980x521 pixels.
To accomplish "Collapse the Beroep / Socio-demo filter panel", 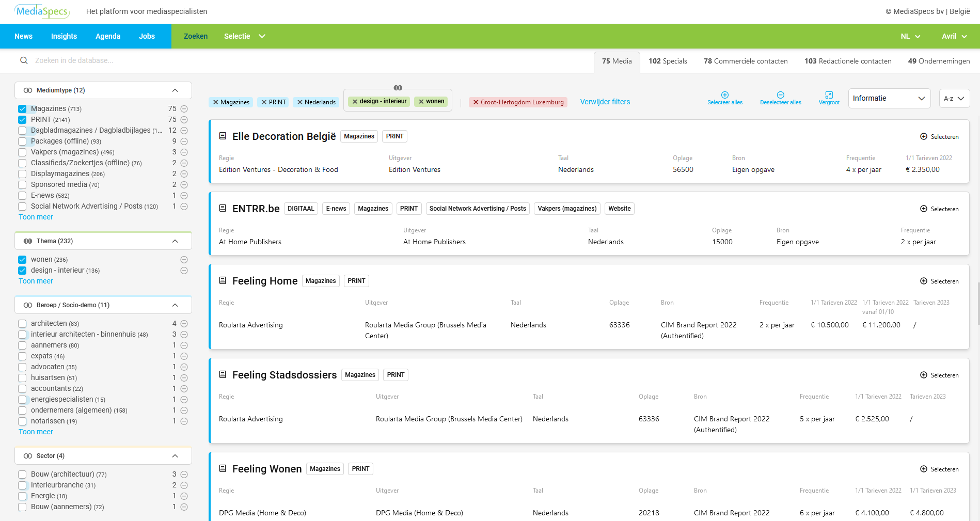I will pos(175,305).
